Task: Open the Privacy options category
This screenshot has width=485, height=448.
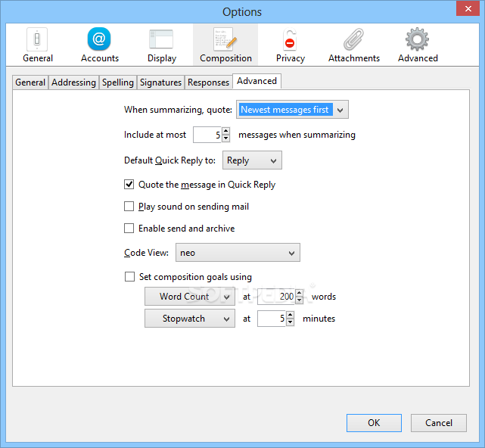Action: point(290,45)
